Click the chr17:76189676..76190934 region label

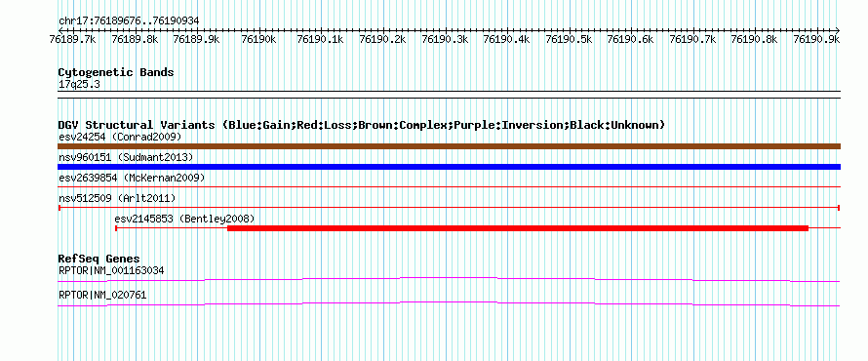[x=129, y=21]
